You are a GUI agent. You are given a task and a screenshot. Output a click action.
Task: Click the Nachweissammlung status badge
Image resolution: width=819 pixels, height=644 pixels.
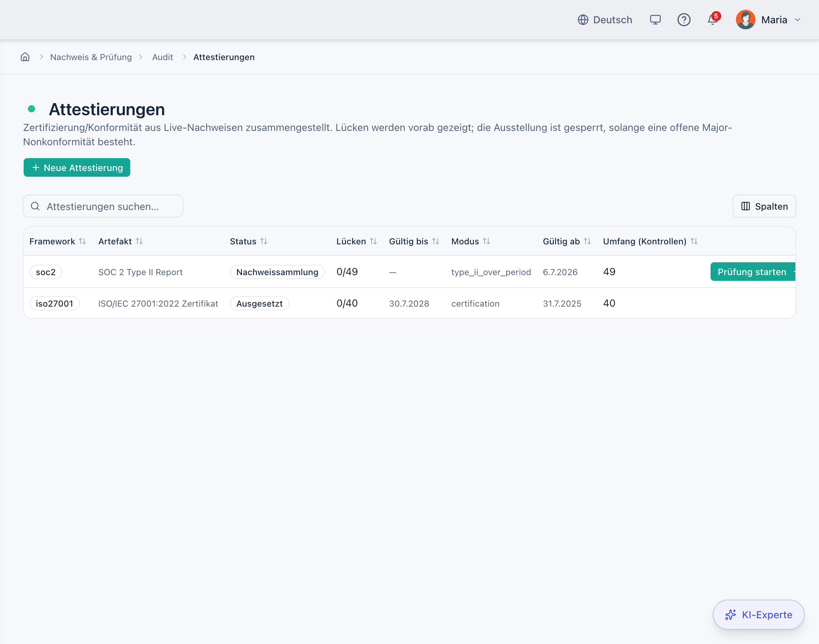[277, 272]
